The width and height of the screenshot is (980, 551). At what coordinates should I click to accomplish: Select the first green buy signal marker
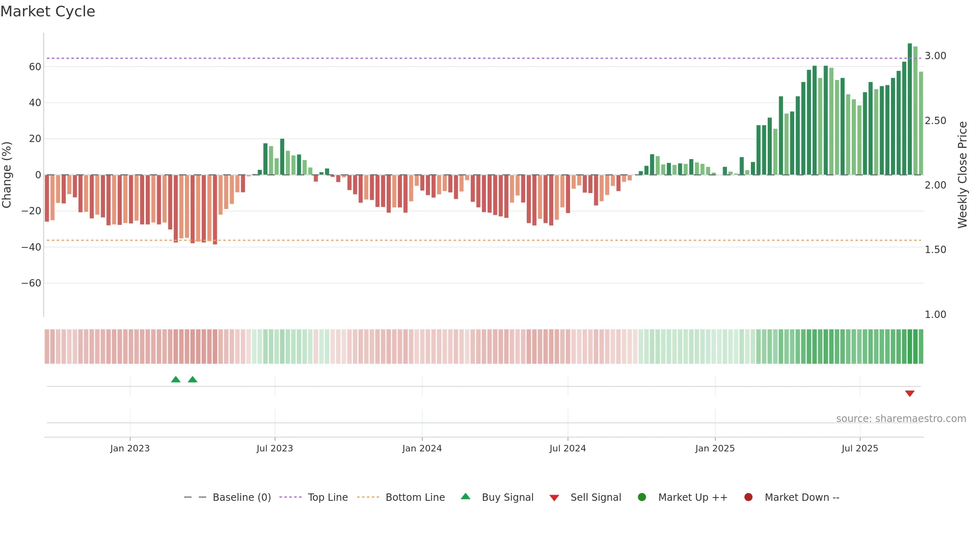(176, 380)
